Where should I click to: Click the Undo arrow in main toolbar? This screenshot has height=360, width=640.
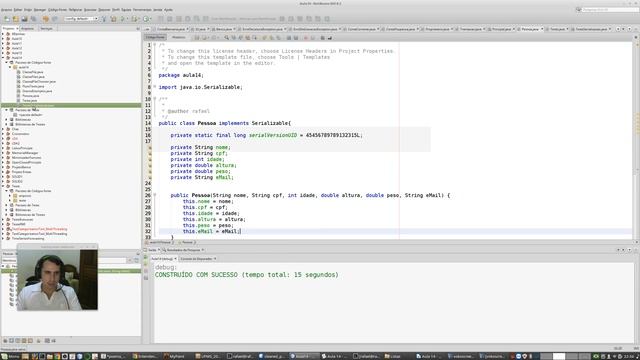[45, 19]
